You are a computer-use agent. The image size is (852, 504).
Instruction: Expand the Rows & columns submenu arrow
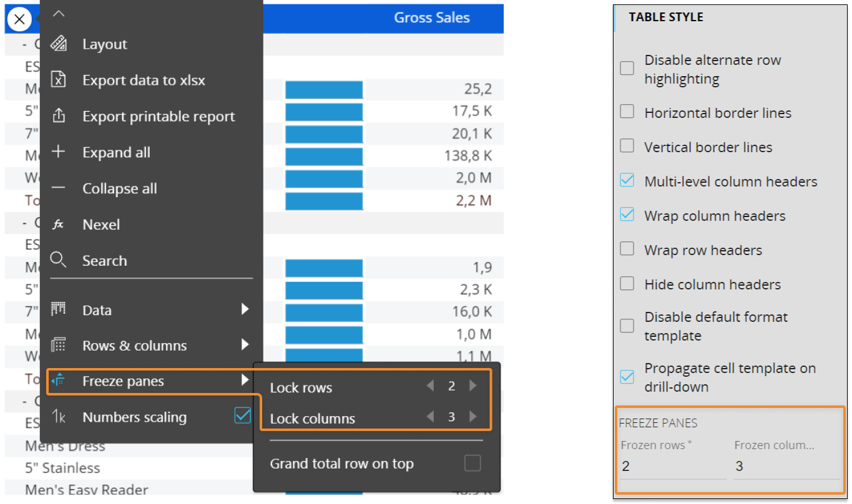[x=245, y=345]
